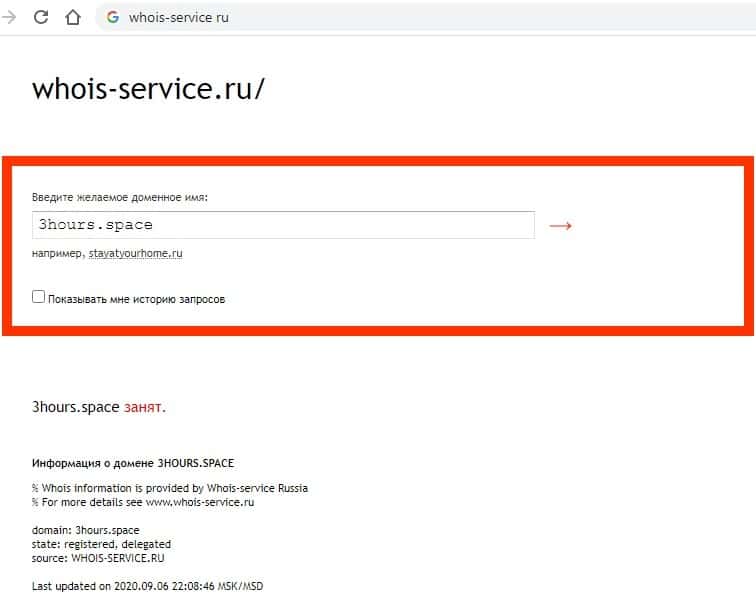Click the domain name input field
Image resolution: width=756 pixels, height=601 pixels.
tap(284, 225)
